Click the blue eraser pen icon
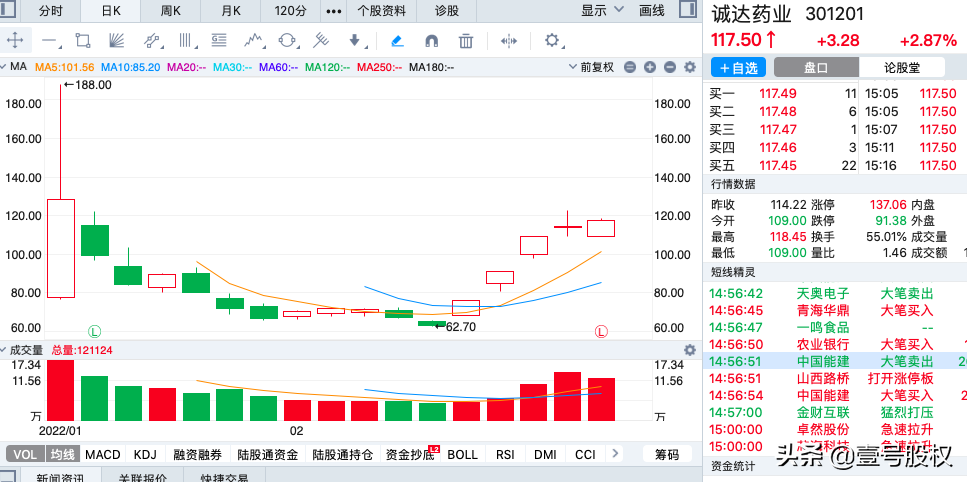The width and height of the screenshot is (967, 482). [x=398, y=41]
